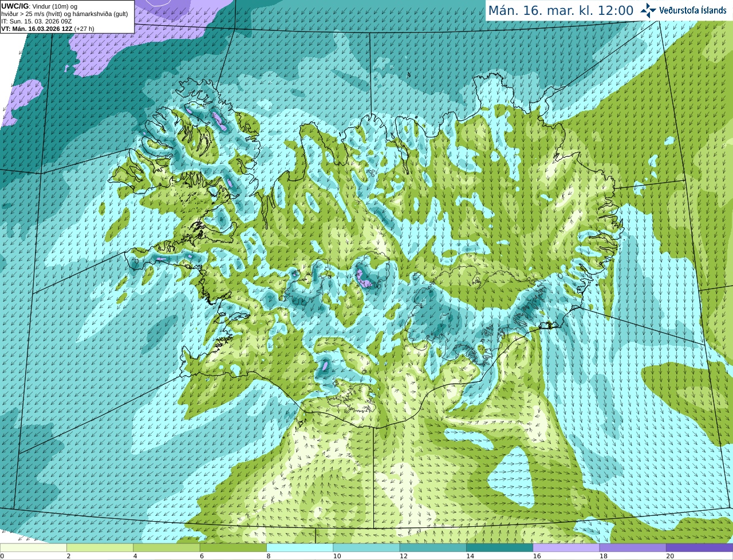733x560 pixels.
Task: Select the 'Mán. 16. mar. kl. 12:00' timestamp header
Action: [561, 10]
